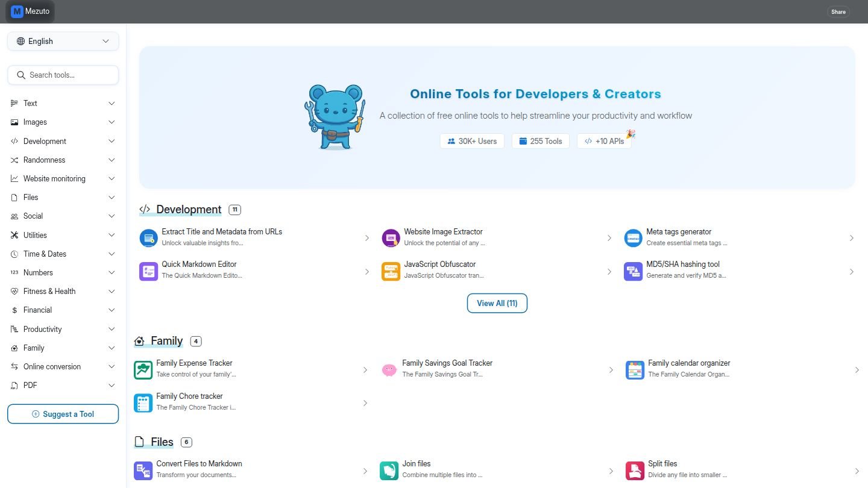Viewport: 868px width, 488px height.
Task: Click arrow next to Family Chore tracker
Action: [x=365, y=403]
